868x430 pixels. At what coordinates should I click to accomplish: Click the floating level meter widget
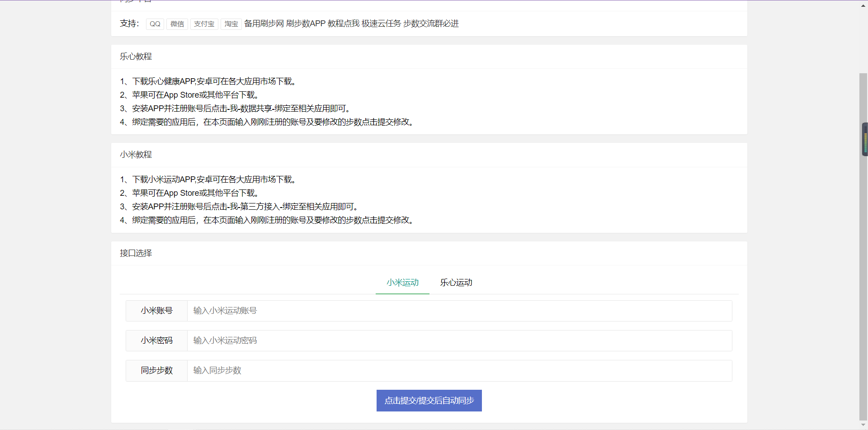[x=865, y=139]
